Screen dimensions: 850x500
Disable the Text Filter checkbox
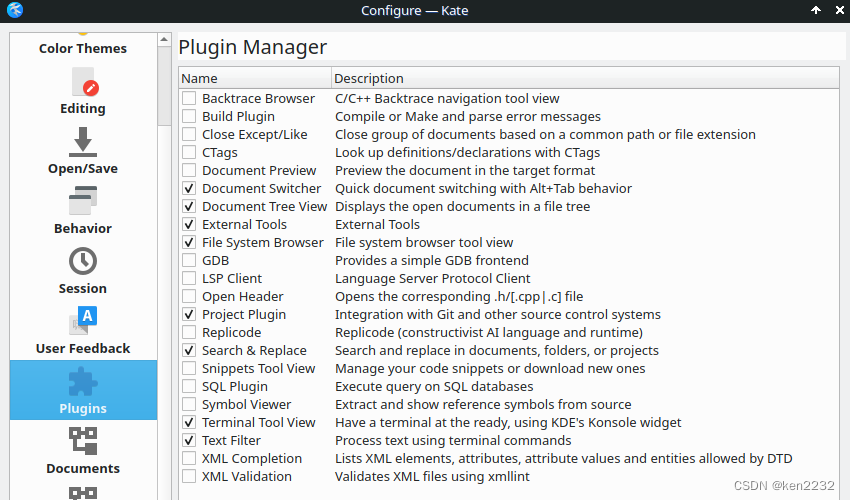click(189, 440)
